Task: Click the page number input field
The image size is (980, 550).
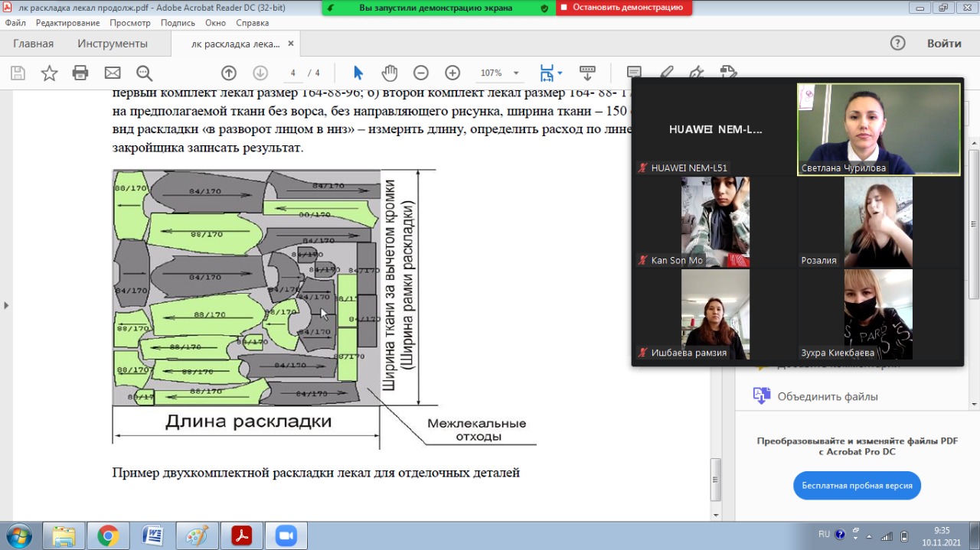Action: coord(293,73)
